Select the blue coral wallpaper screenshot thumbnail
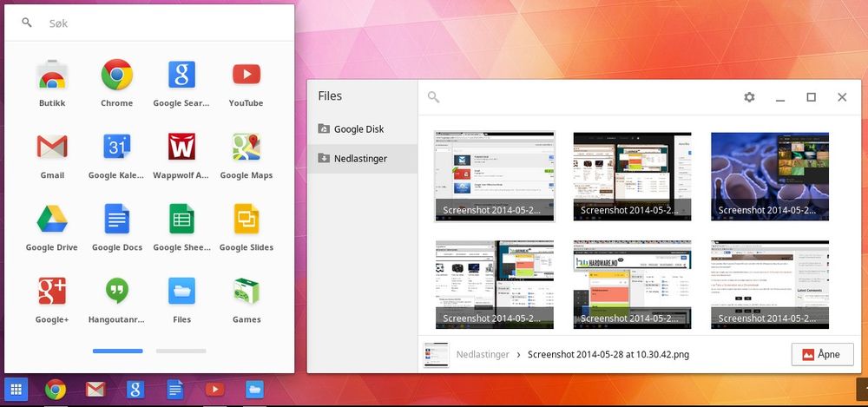This screenshot has height=407, width=868. [770, 177]
